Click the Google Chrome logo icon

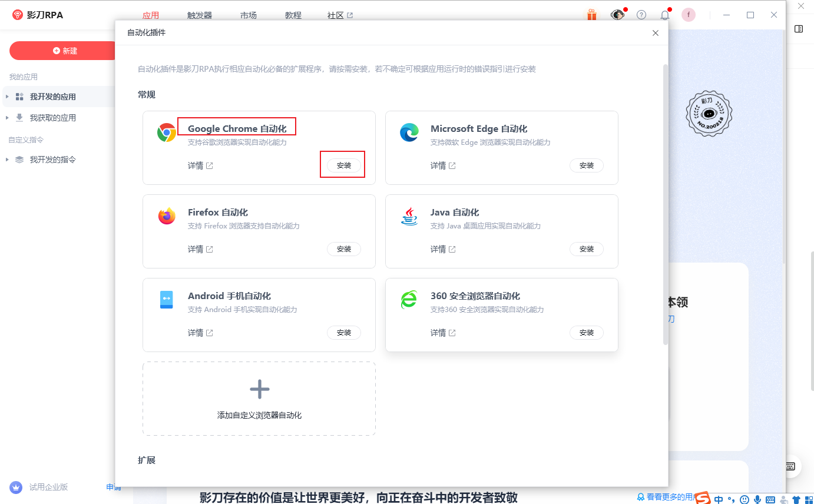[x=167, y=132]
